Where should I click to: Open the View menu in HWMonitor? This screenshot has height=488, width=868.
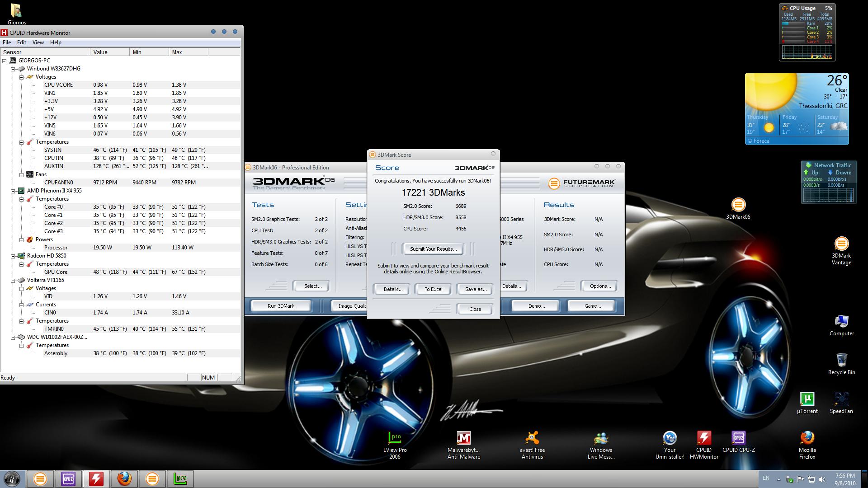38,42
